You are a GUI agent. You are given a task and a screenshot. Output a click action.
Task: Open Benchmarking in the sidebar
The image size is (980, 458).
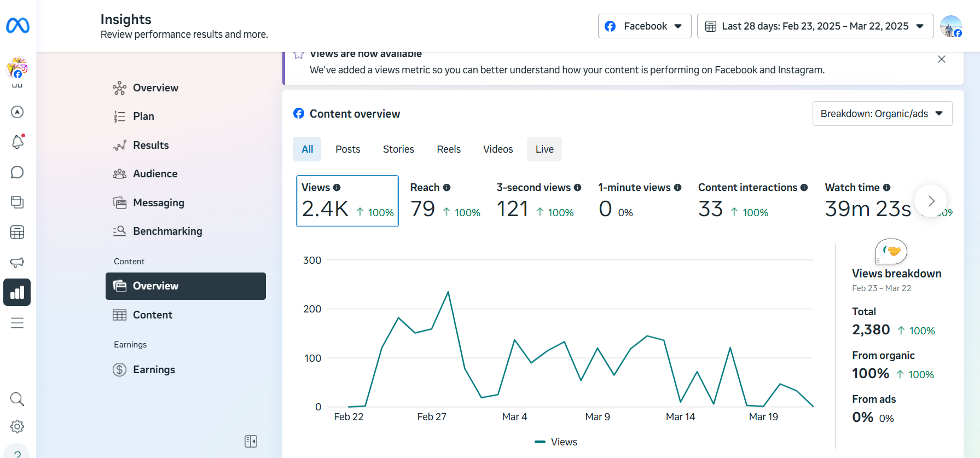click(167, 231)
